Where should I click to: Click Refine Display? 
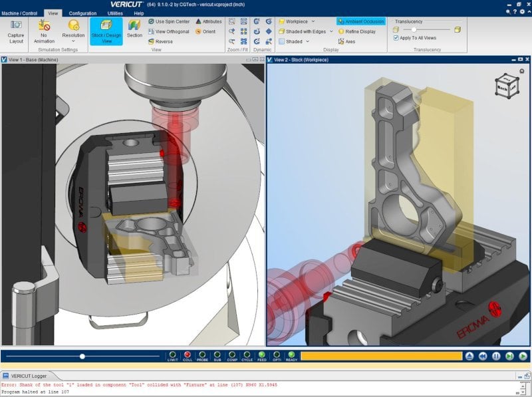357,31
